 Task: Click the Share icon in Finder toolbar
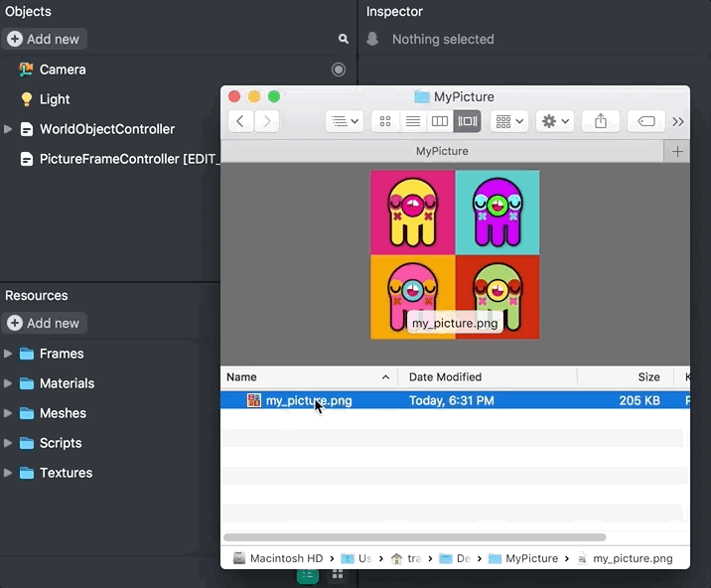(x=601, y=121)
